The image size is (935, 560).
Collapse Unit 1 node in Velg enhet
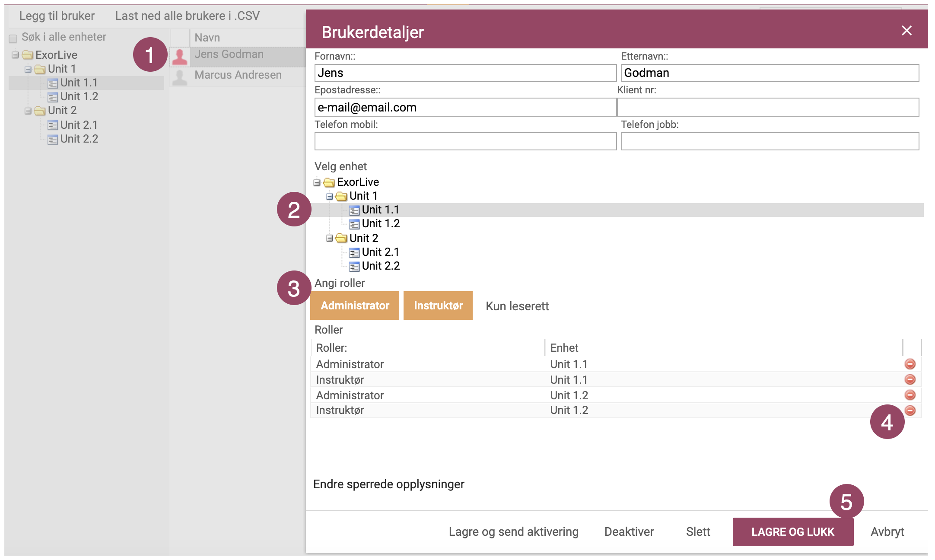[x=330, y=196]
